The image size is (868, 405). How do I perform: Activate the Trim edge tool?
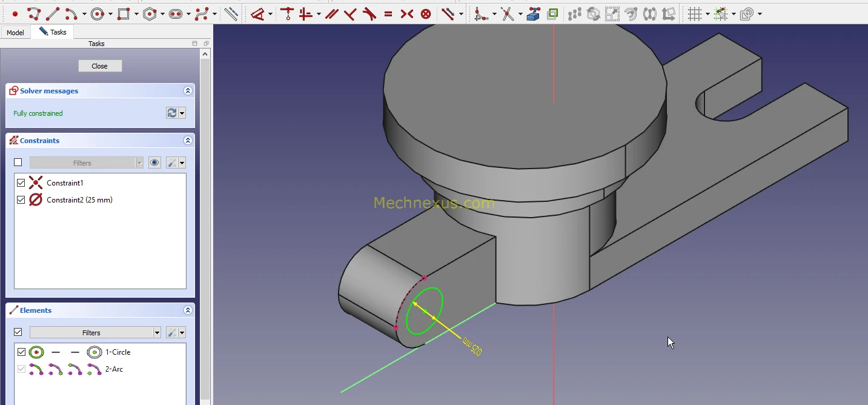[507, 13]
